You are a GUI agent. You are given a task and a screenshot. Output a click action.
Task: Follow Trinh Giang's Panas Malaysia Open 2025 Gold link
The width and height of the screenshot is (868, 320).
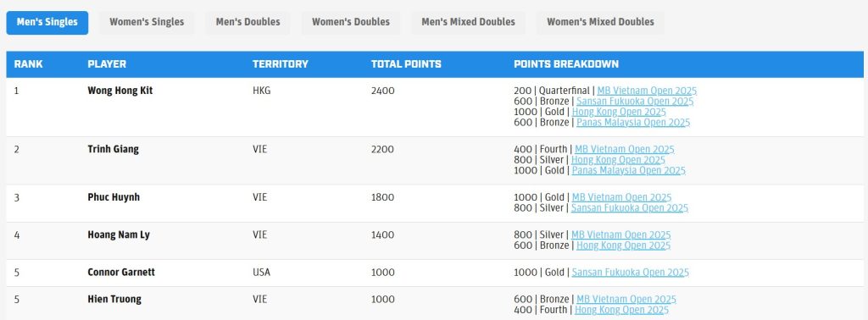point(628,170)
